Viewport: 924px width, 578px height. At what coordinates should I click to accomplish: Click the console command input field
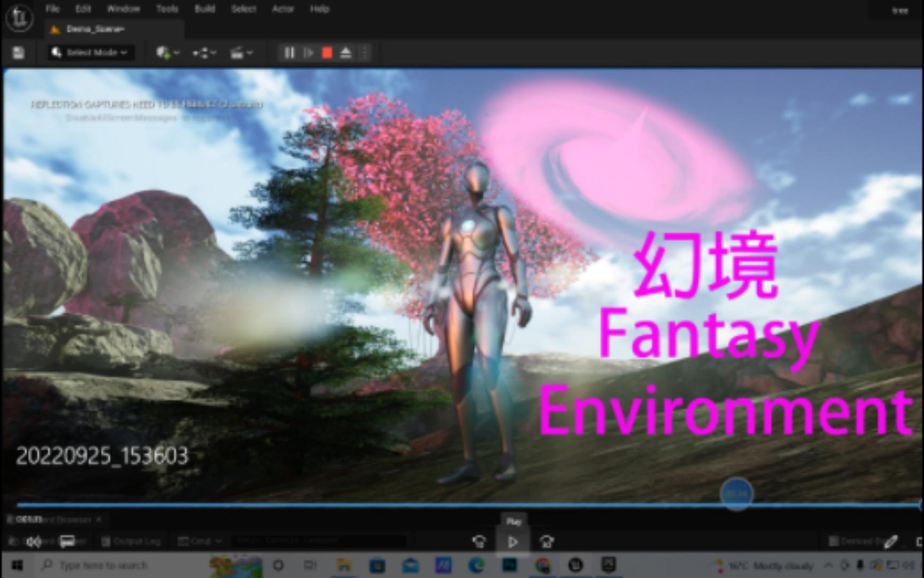point(319,542)
